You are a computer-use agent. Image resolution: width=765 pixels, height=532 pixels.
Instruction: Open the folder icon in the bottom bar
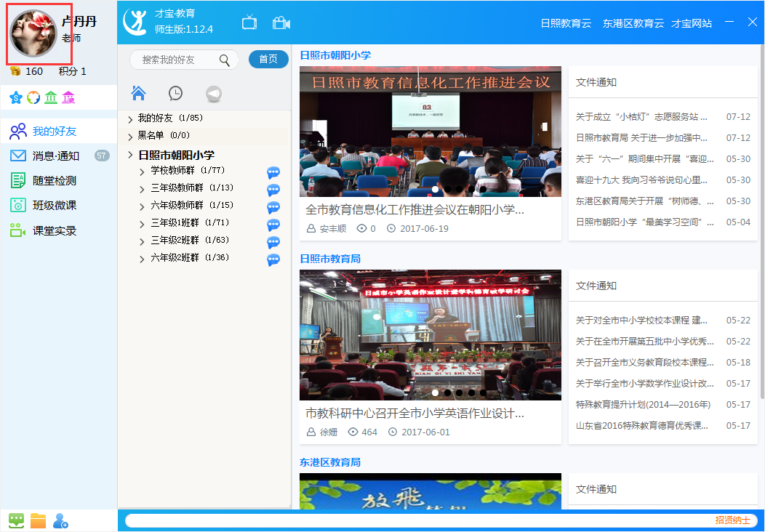tap(38, 520)
